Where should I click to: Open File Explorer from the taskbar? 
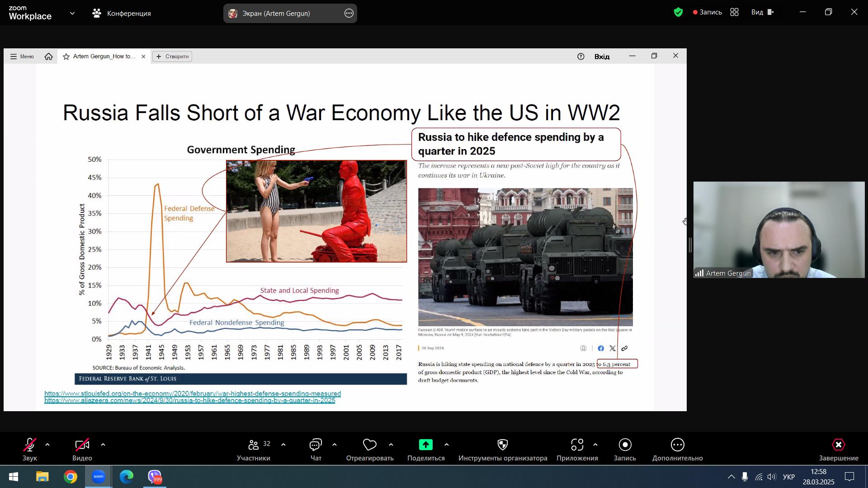pos(42,477)
